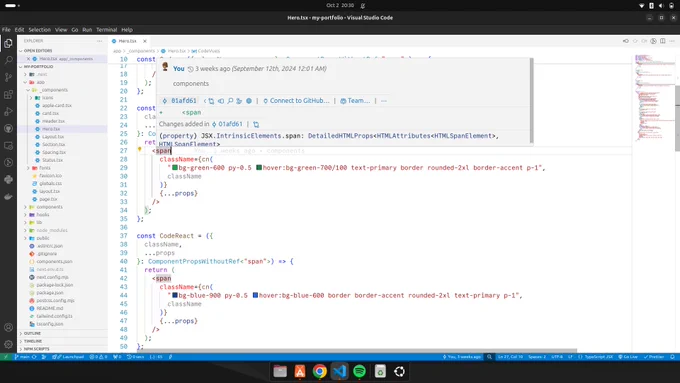Copy commit SHA icon beside Changes added
680x383 pixels.
pyautogui.click(x=256, y=124)
